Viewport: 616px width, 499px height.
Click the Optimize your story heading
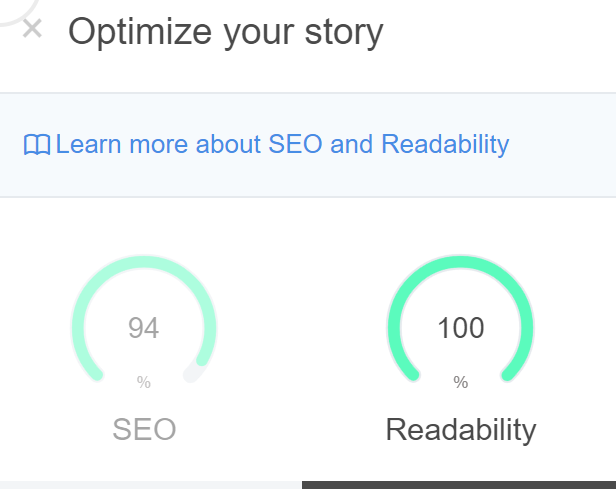pos(225,32)
